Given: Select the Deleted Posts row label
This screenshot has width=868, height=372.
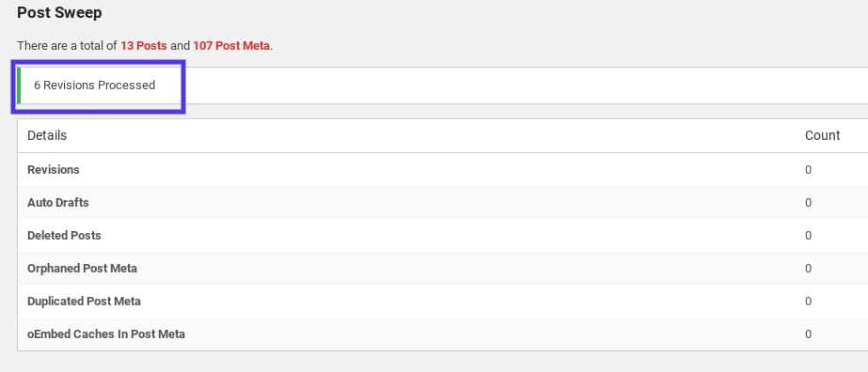Looking at the screenshot, I should 64,236.
